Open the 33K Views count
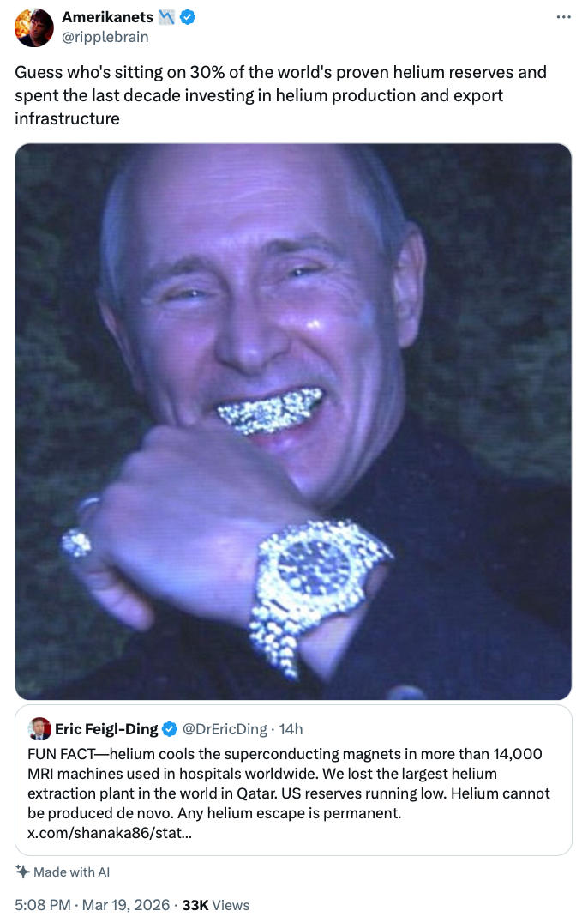588x923 pixels. click(x=216, y=905)
